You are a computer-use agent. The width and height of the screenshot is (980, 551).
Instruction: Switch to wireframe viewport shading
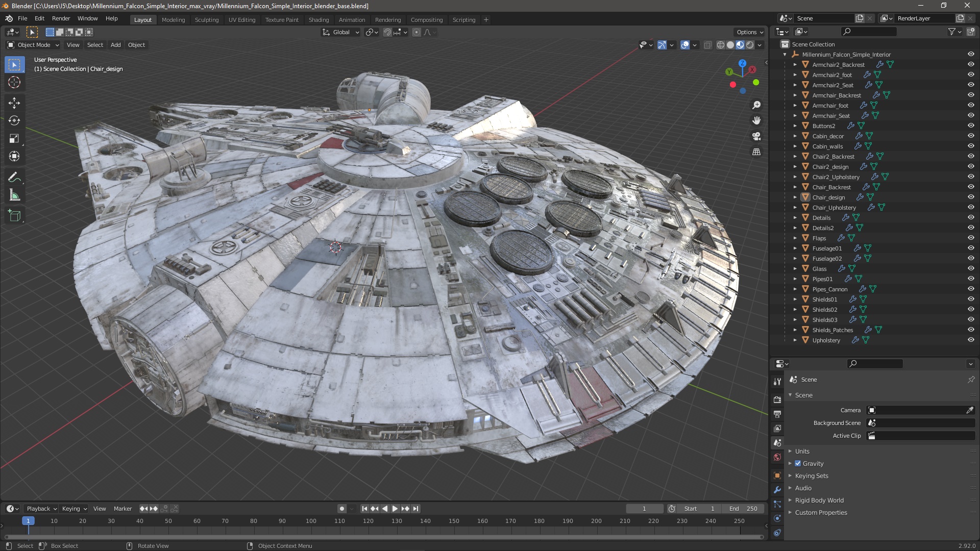[721, 45]
